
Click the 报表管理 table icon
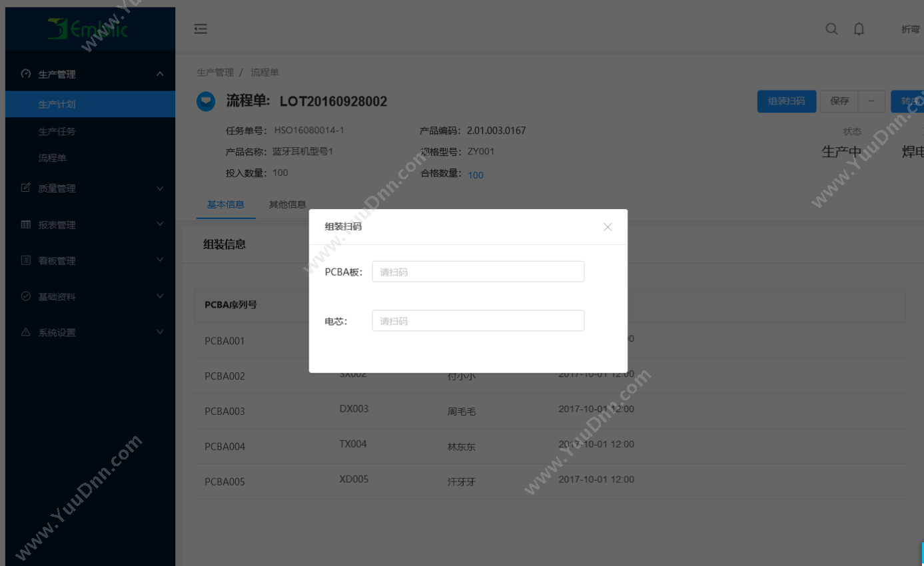26,224
